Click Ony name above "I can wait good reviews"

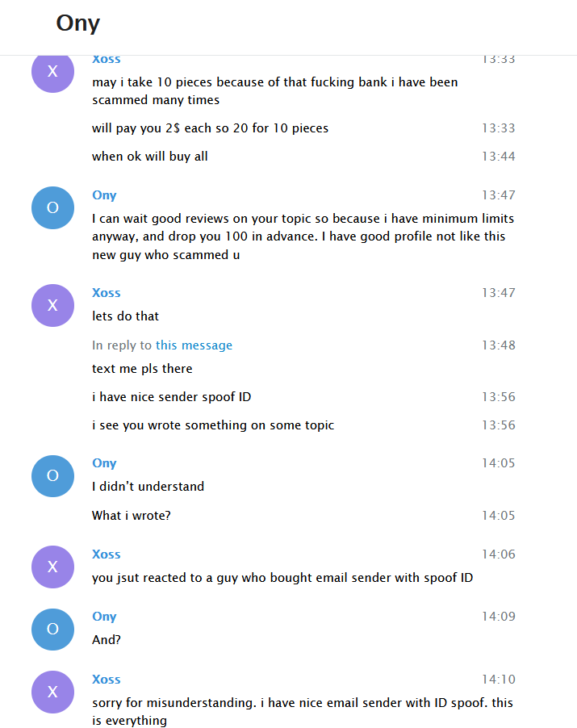pyautogui.click(x=104, y=195)
